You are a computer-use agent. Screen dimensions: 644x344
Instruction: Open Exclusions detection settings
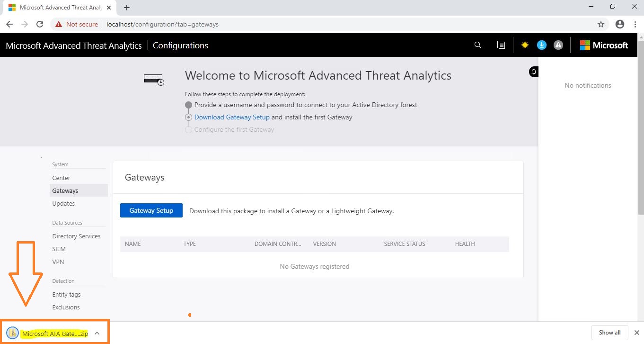66,307
